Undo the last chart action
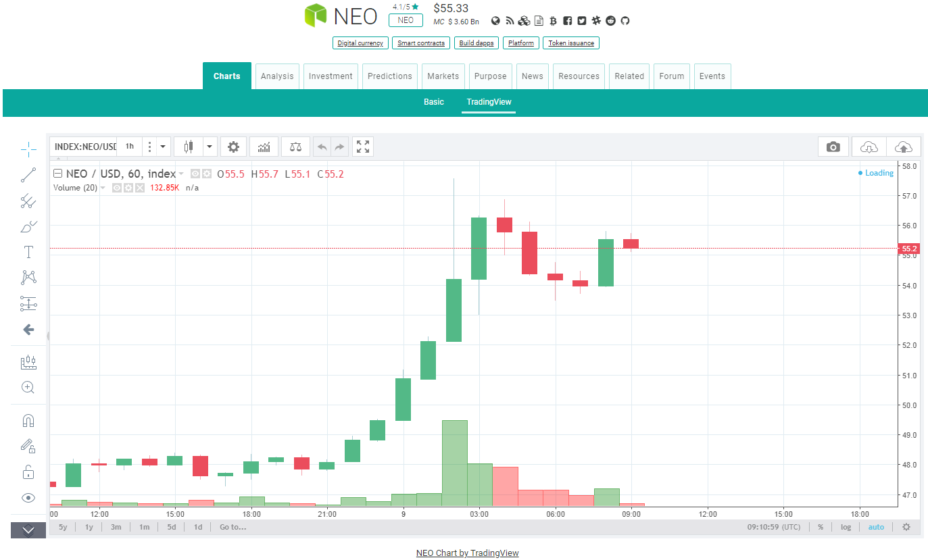The height and width of the screenshot is (560, 928). [322, 147]
